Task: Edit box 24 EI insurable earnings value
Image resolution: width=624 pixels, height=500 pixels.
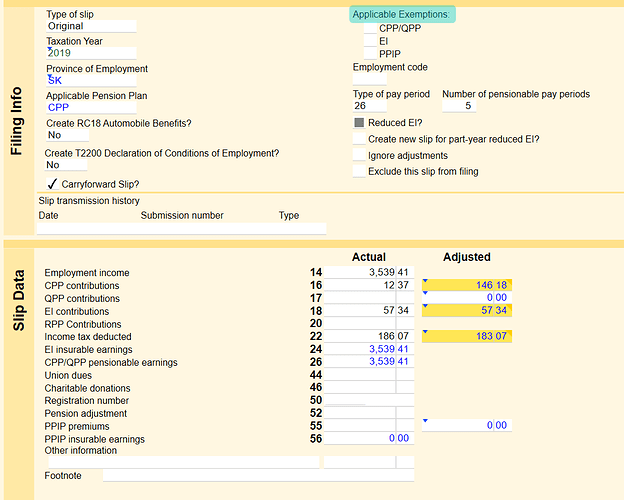Action: pyautogui.click(x=369, y=349)
